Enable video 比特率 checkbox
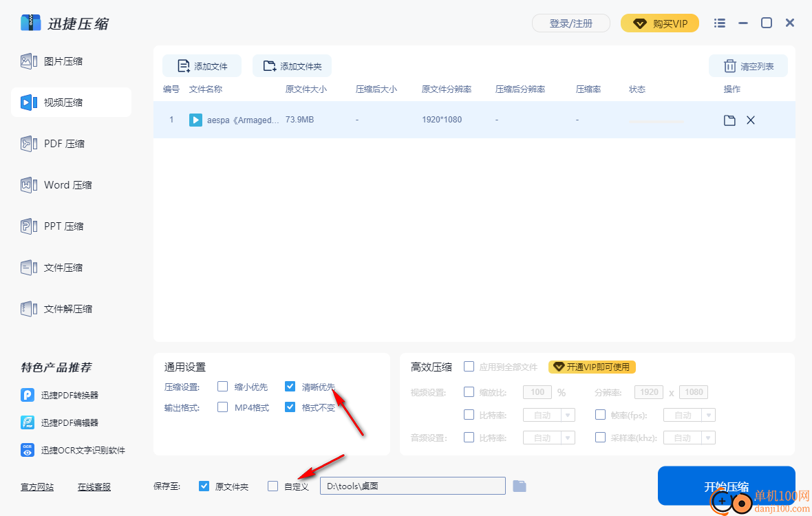Image resolution: width=812 pixels, height=516 pixels. click(469, 415)
